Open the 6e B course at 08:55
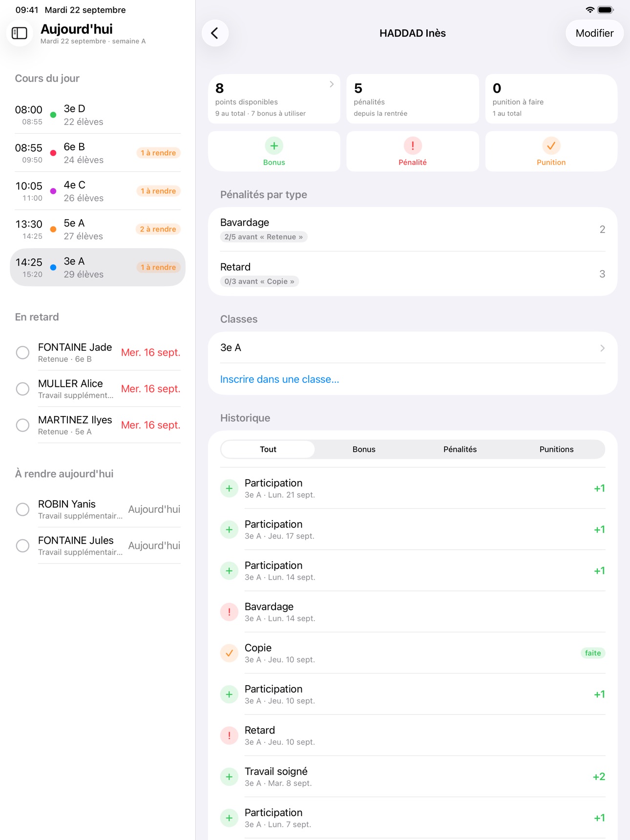The image size is (630, 840). pyautogui.click(x=98, y=153)
